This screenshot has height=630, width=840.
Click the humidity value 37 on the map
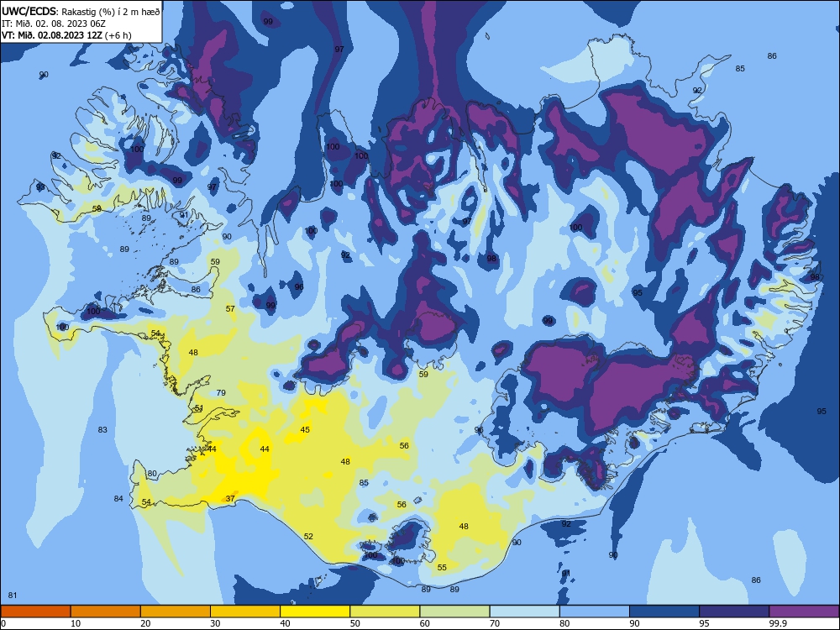click(x=230, y=498)
